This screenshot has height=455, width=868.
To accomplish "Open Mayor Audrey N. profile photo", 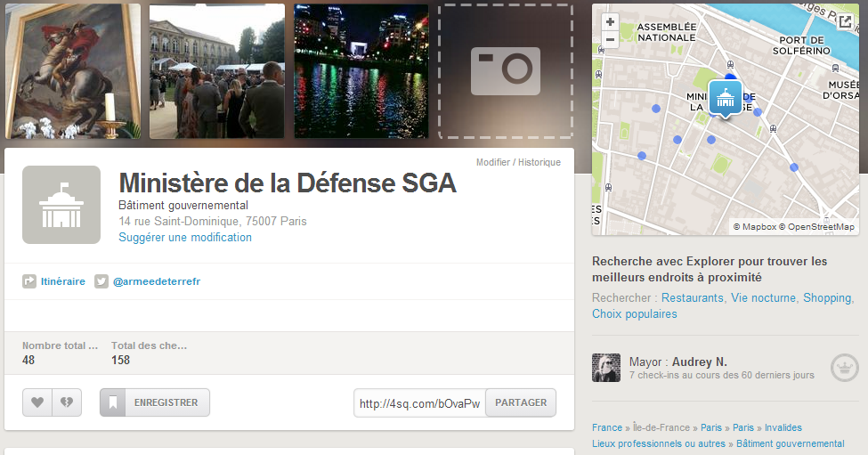I will click(606, 368).
